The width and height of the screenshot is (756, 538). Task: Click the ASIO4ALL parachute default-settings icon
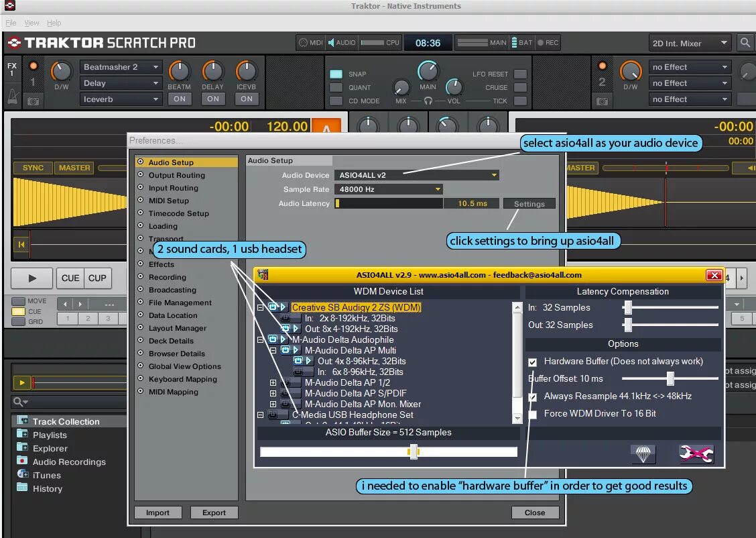643,453
